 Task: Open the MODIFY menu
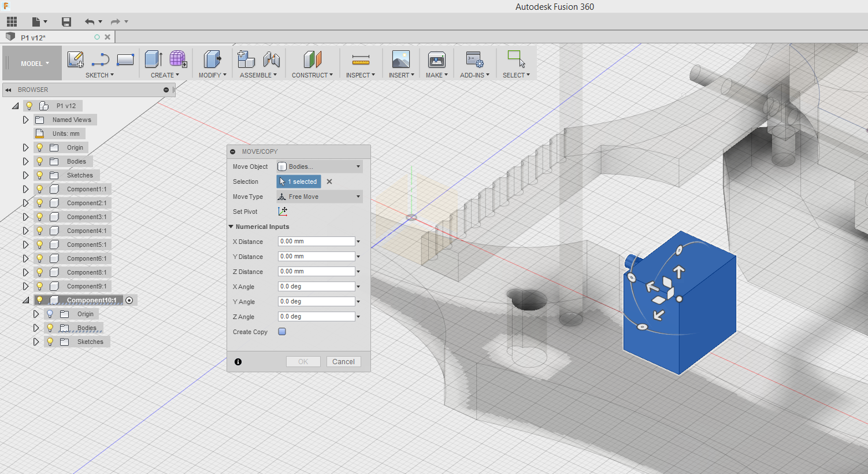click(x=212, y=75)
